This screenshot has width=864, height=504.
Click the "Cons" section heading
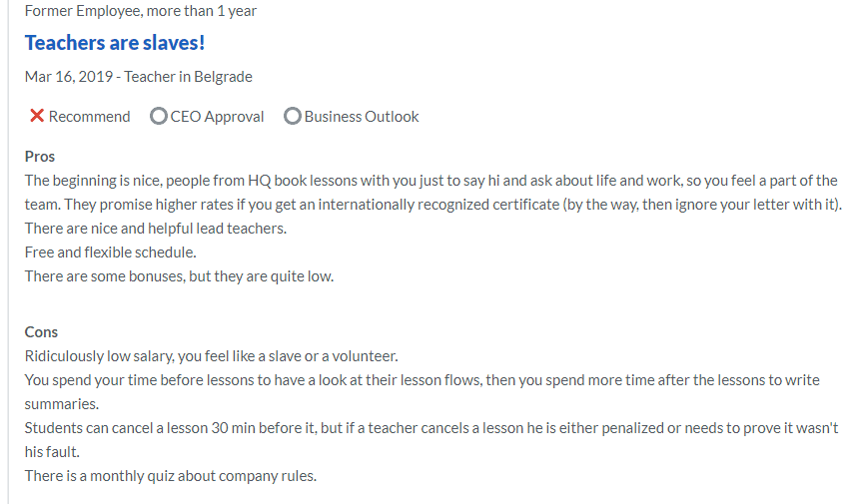pos(41,331)
